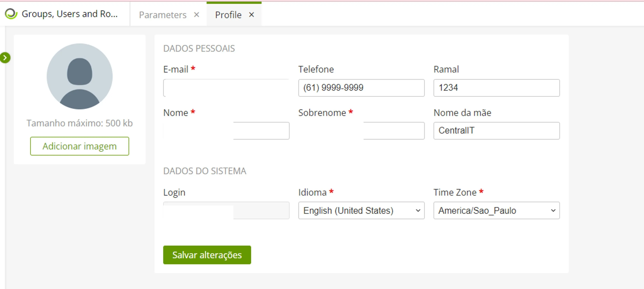Edit the Nome da mãe field
644x289 pixels.
(497, 131)
